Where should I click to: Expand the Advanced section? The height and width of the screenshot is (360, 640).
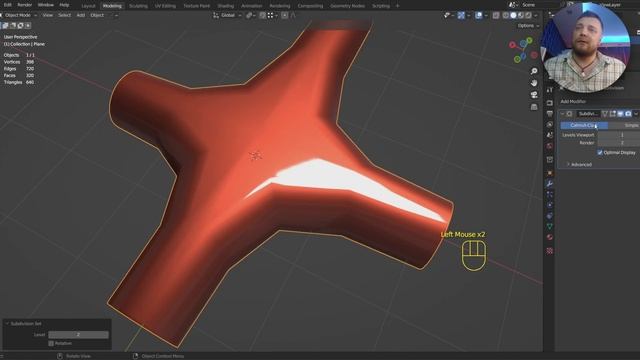579,164
